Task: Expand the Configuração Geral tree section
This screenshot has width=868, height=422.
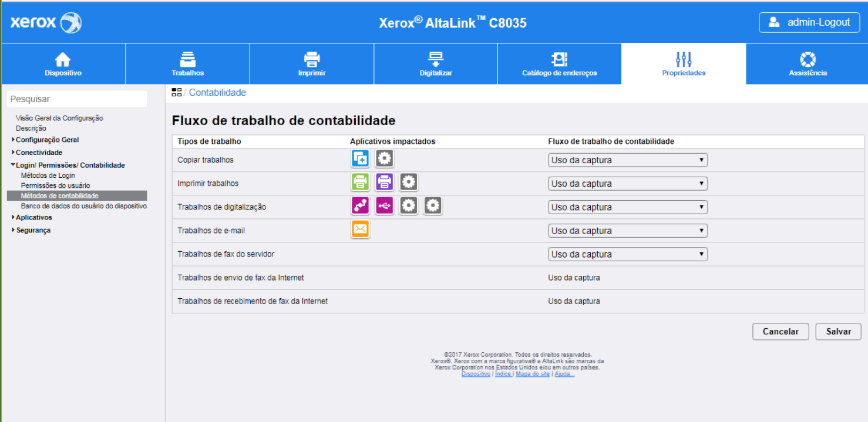Action: pyautogui.click(x=14, y=140)
